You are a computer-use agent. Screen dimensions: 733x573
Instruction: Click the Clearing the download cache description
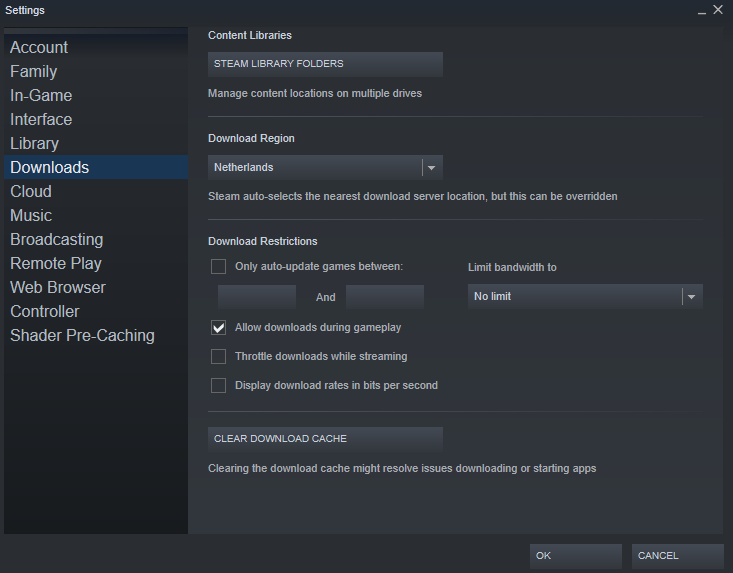[x=402, y=468]
